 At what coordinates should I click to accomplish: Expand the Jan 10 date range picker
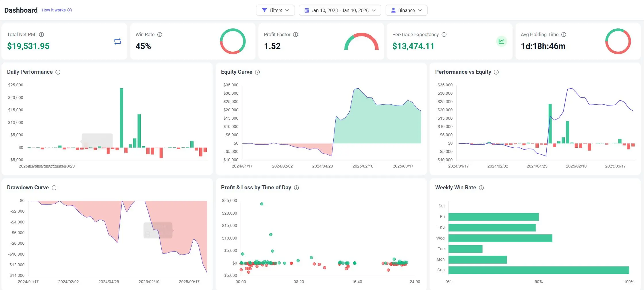[x=340, y=10]
